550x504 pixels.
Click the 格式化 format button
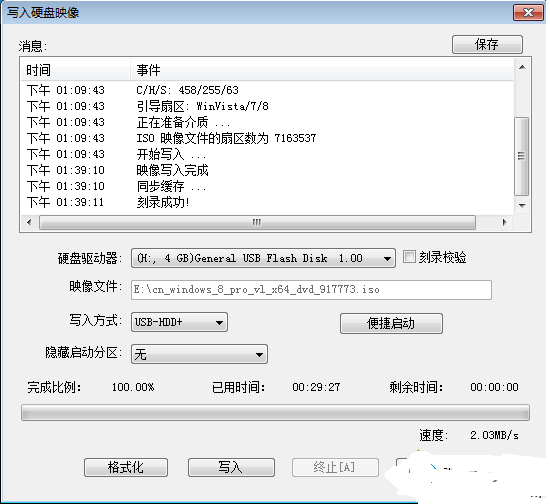[x=126, y=467]
